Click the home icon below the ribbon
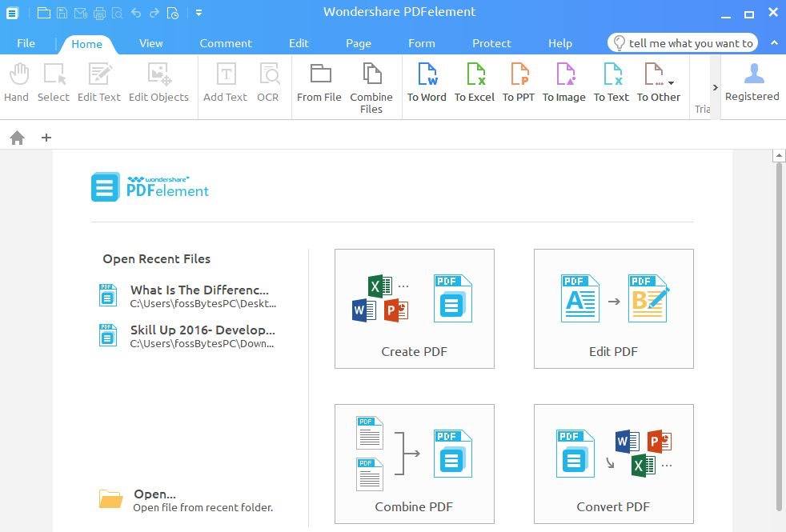This screenshot has width=786, height=532. pyautogui.click(x=18, y=138)
